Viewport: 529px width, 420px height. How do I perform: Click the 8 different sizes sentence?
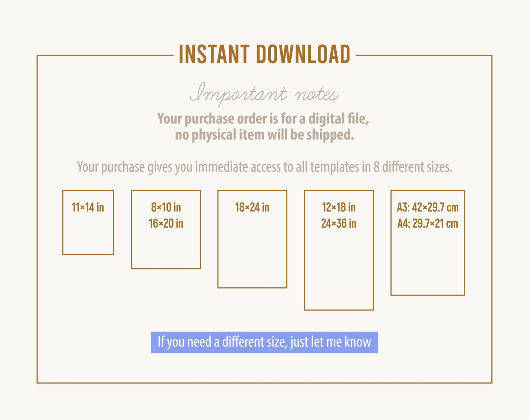pos(264,167)
